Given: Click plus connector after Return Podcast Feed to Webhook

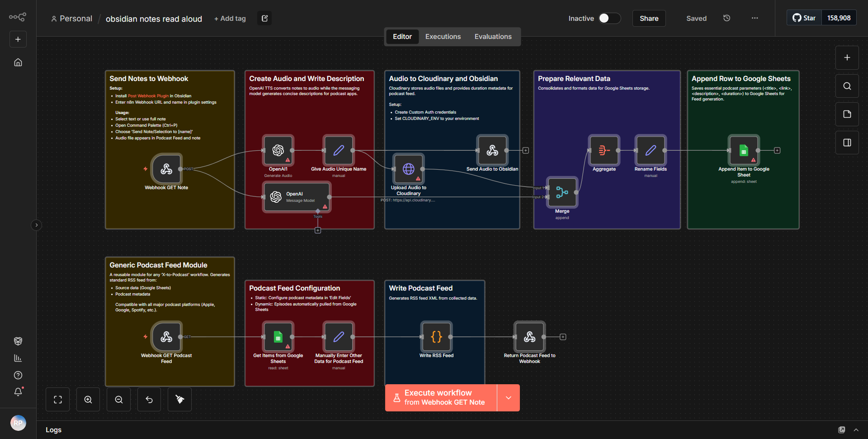Looking at the screenshot, I should tap(563, 337).
